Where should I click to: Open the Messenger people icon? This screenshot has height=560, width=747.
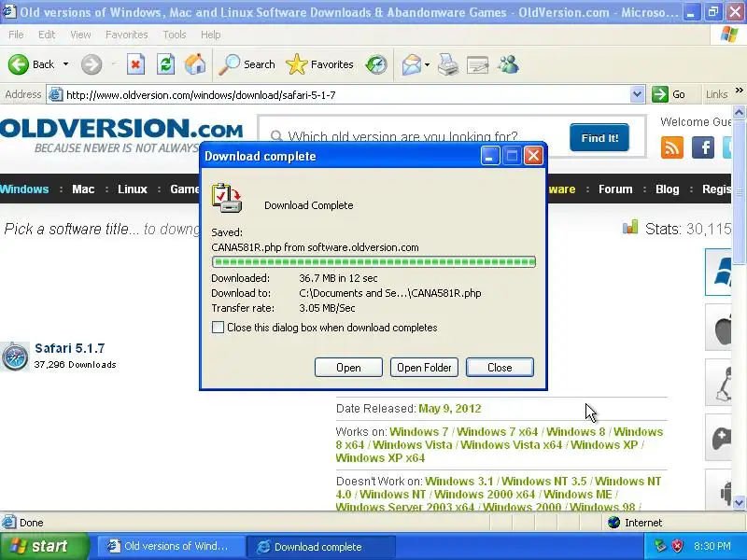point(508,64)
